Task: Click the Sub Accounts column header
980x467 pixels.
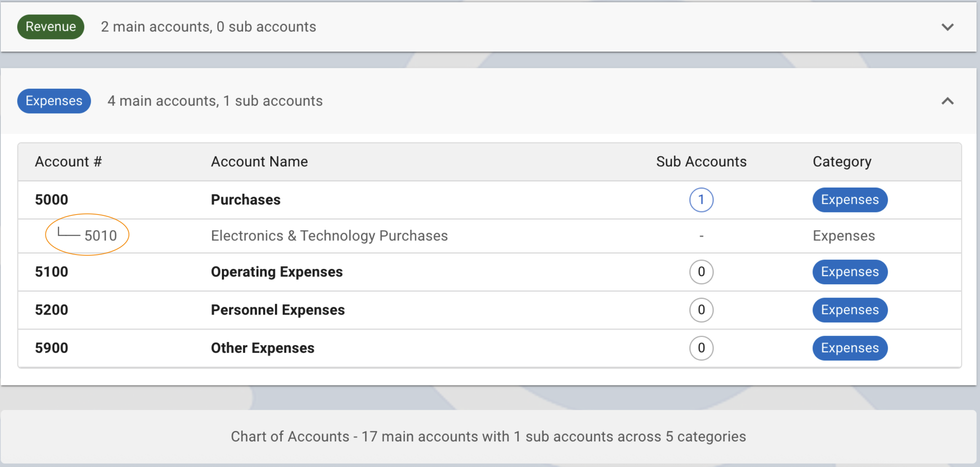Action: pos(701,162)
